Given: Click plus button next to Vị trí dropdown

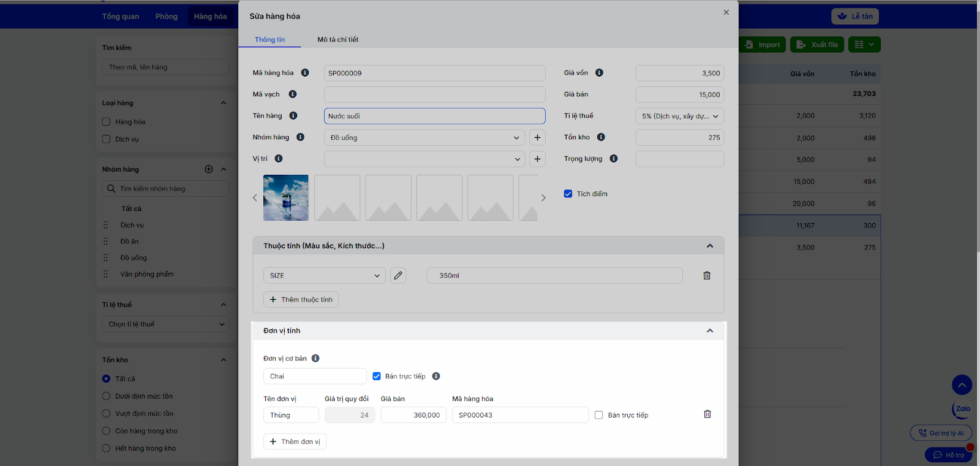Looking at the screenshot, I should point(537,159).
